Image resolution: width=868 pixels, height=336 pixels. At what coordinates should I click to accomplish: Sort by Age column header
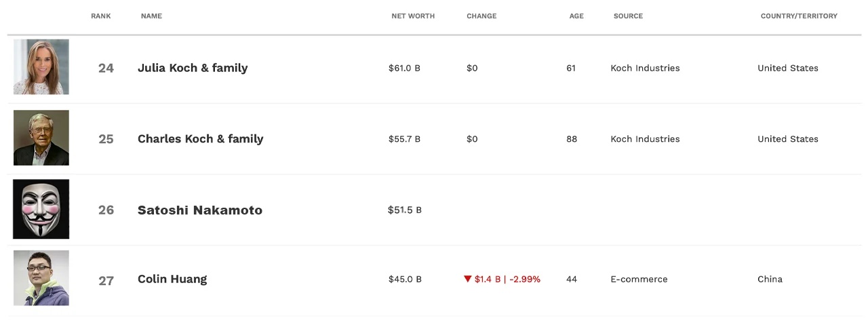[576, 16]
